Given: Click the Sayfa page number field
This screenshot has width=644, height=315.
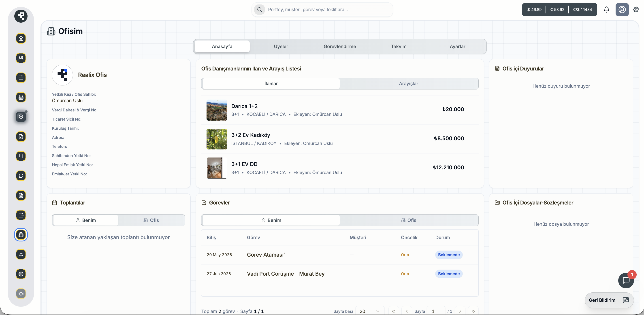Looking at the screenshot, I should point(436,311).
